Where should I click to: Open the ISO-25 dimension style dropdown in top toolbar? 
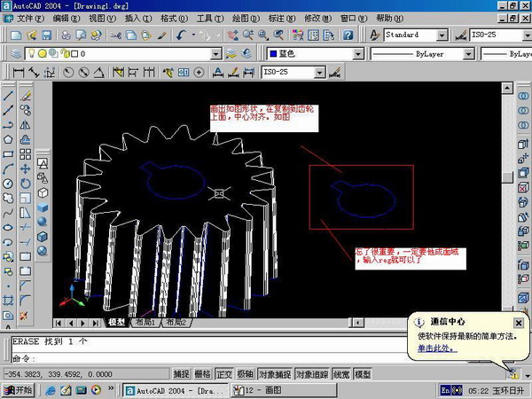click(528, 35)
